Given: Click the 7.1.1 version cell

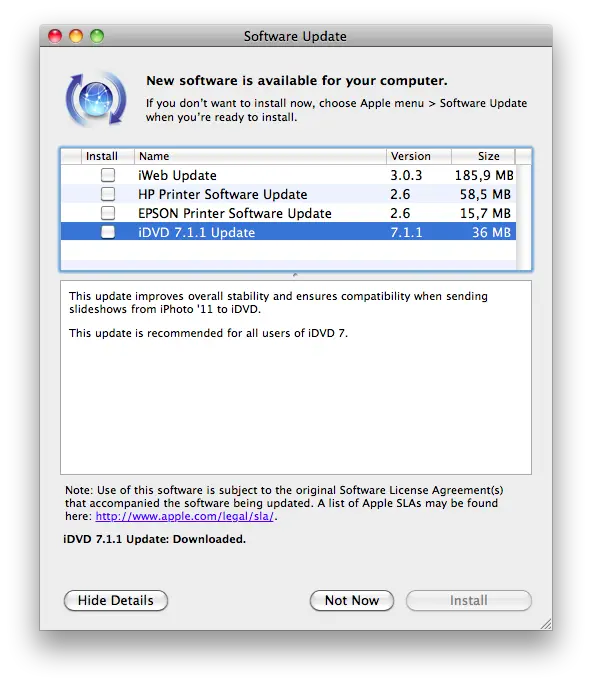Looking at the screenshot, I should point(406,232).
